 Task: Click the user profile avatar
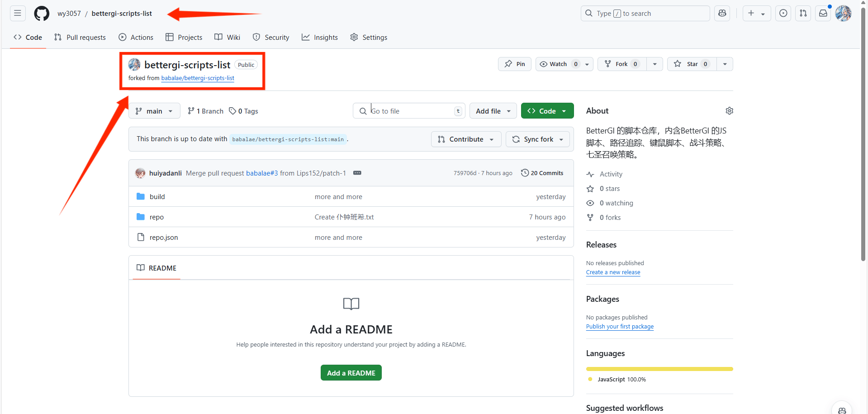(x=843, y=14)
